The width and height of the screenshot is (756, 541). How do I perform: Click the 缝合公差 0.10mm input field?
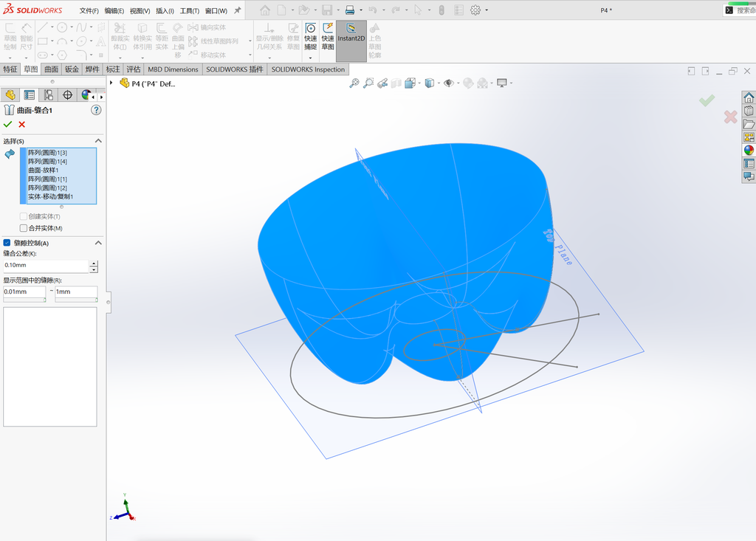click(46, 266)
